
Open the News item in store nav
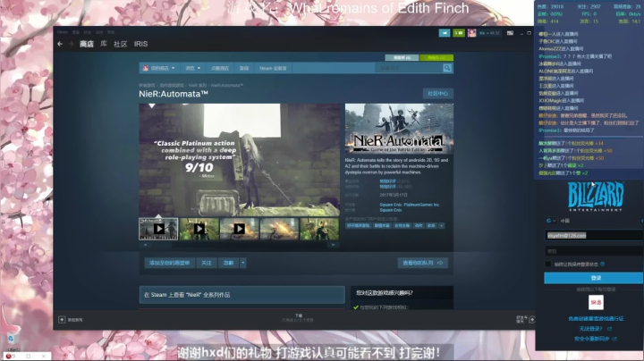click(x=244, y=68)
